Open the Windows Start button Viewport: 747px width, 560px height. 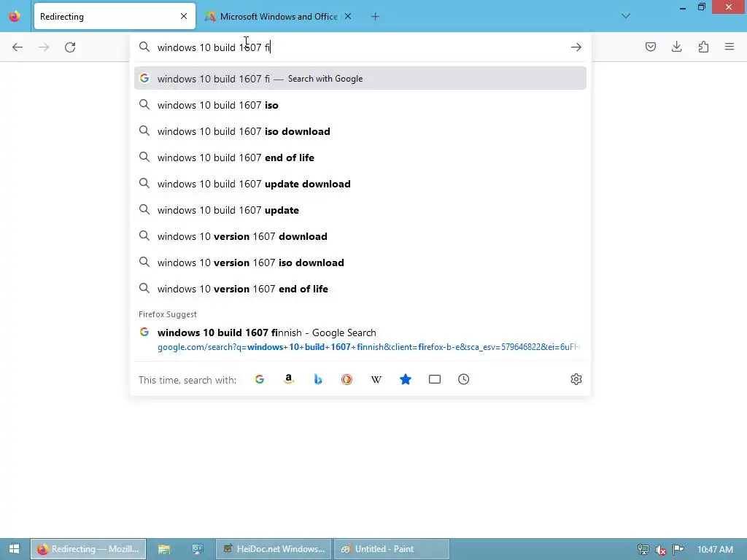[15, 549]
